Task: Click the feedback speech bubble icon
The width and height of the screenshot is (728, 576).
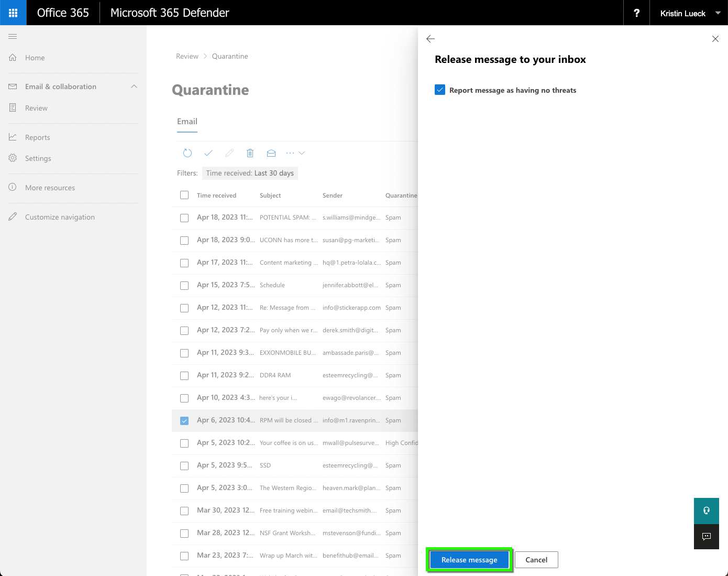Action: (706, 537)
